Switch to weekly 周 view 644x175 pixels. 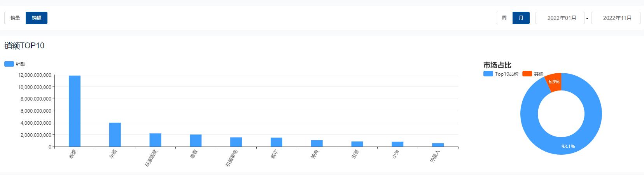pos(504,18)
